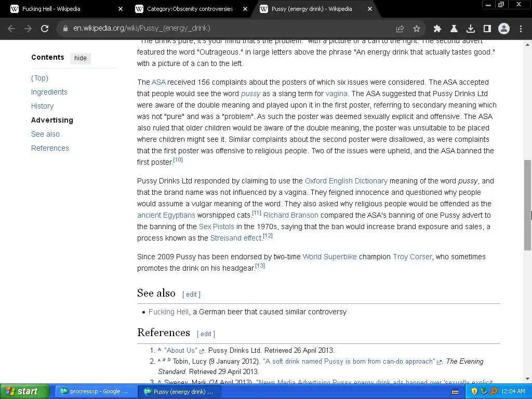Go to the History section in Contents

coord(43,106)
